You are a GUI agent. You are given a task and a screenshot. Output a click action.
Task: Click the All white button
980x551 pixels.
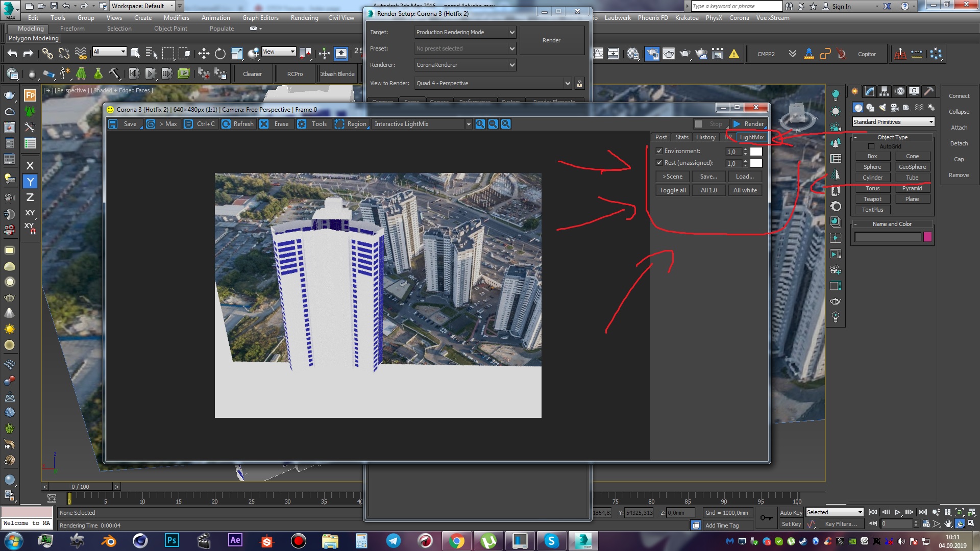[x=745, y=190]
